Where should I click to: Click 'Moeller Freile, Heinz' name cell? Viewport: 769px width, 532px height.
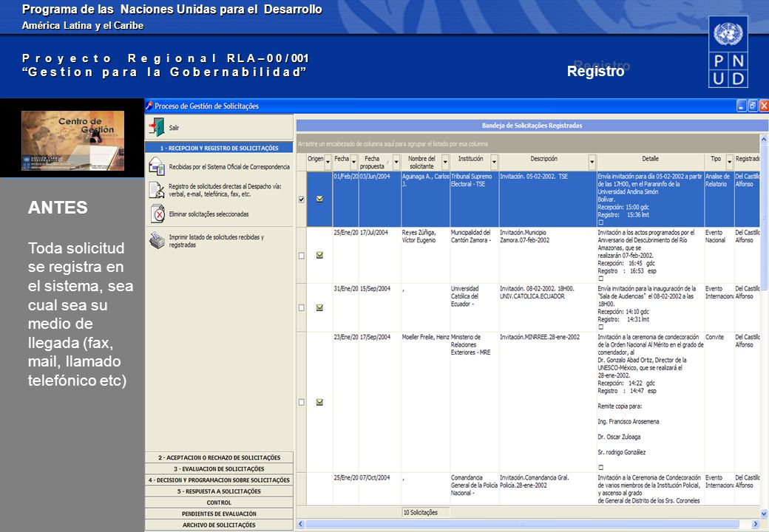[x=426, y=402]
